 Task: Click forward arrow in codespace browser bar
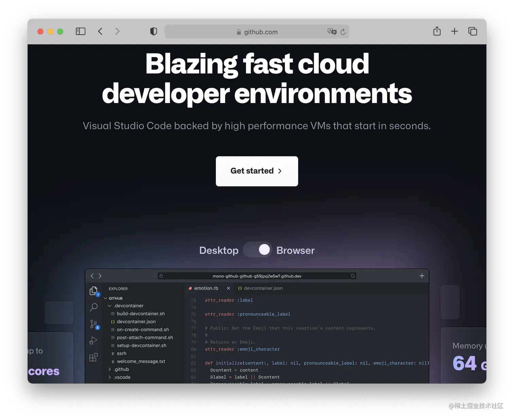(x=100, y=276)
